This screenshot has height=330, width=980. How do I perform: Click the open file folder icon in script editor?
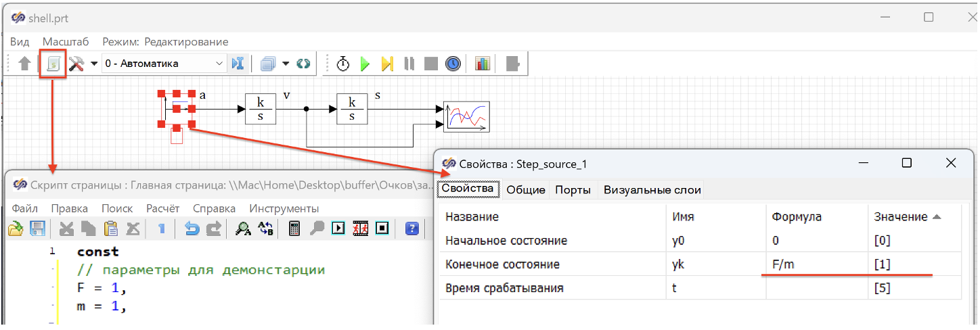pyautogui.click(x=16, y=229)
